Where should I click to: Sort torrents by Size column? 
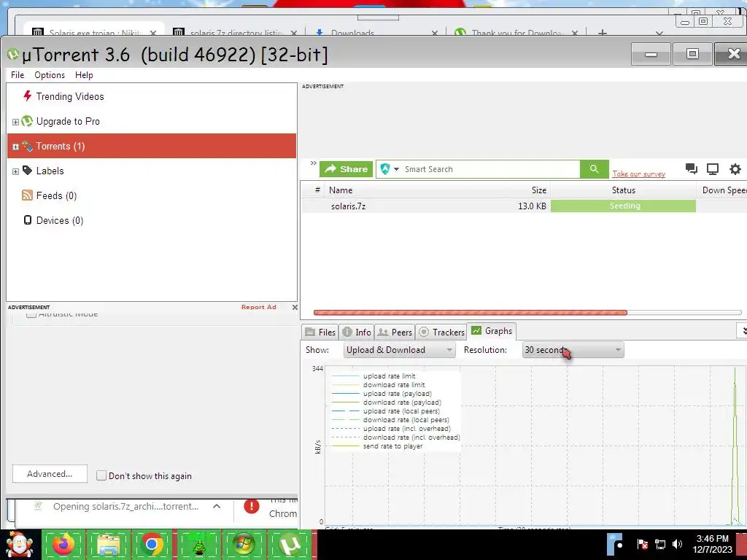click(528, 190)
